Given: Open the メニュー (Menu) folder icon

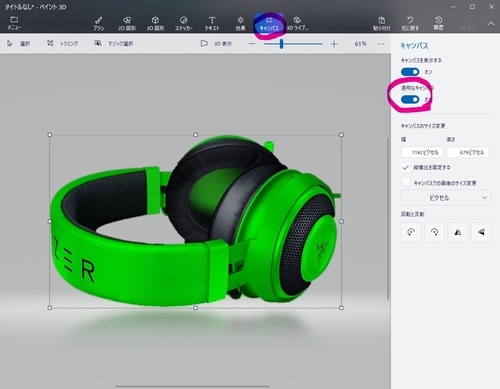Looking at the screenshot, I should click(14, 23).
